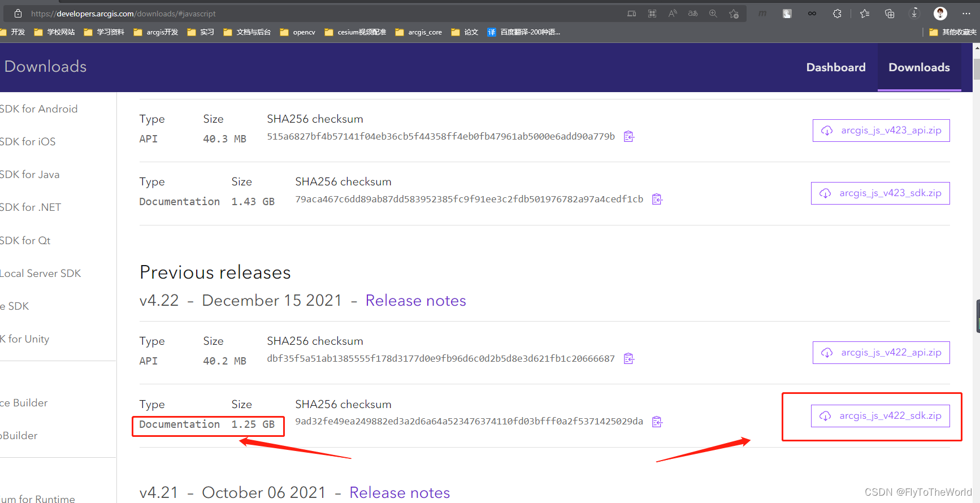Open the 论文 bookmarks folder
980x503 pixels.
(465, 32)
